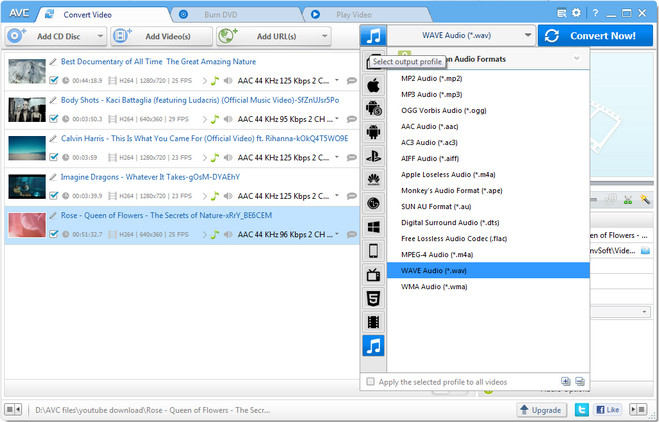Select the Windows devices profile category
Viewport: 659px width, 422px height.
coord(373,227)
